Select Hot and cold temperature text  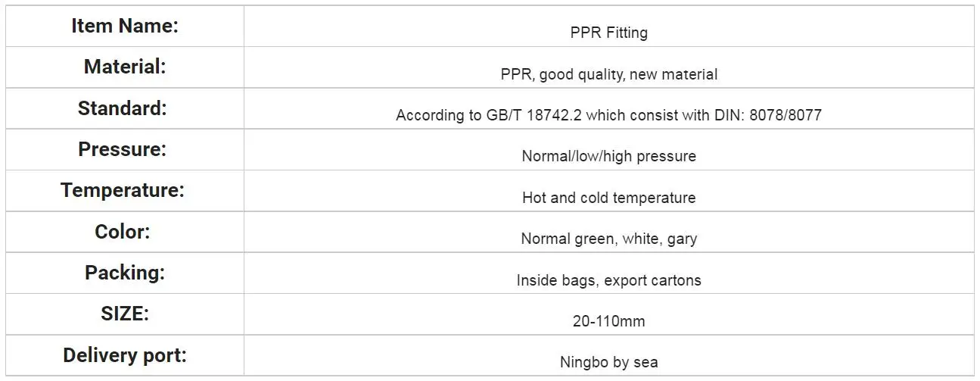coord(608,198)
